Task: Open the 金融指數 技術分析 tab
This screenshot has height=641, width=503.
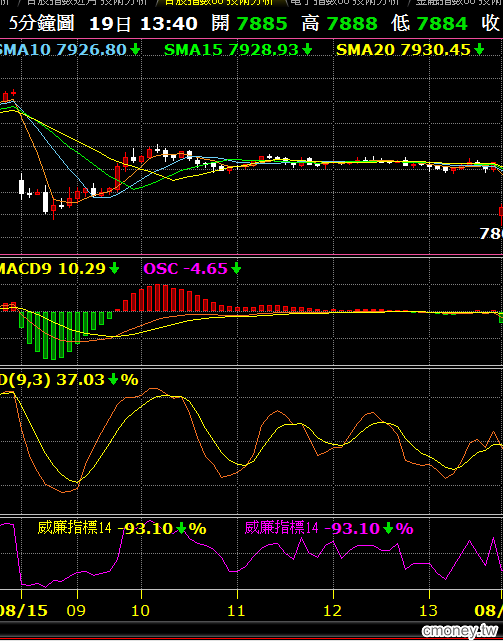Action: click(457, 2)
